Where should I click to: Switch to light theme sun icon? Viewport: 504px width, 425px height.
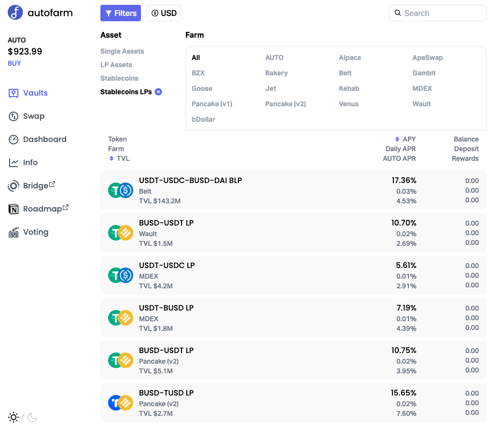pyautogui.click(x=14, y=417)
